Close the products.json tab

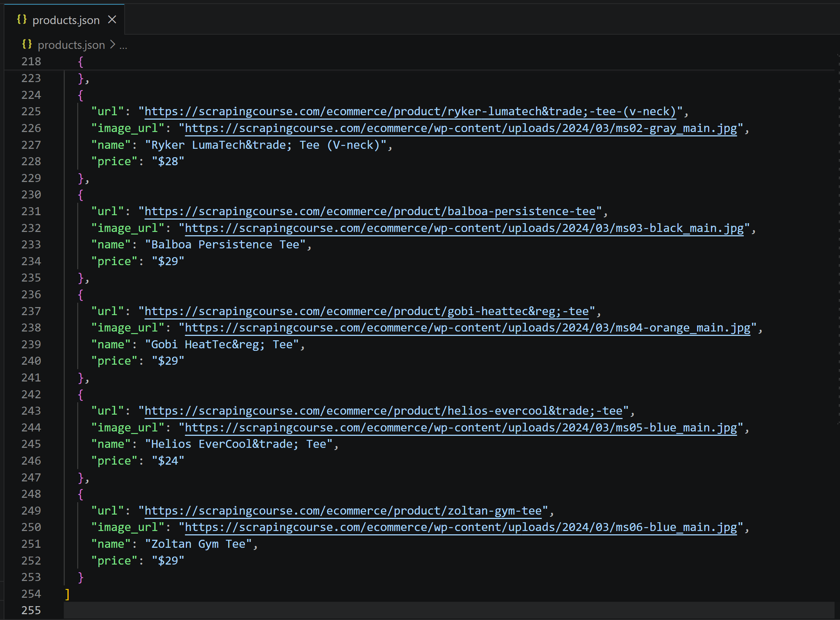(112, 20)
